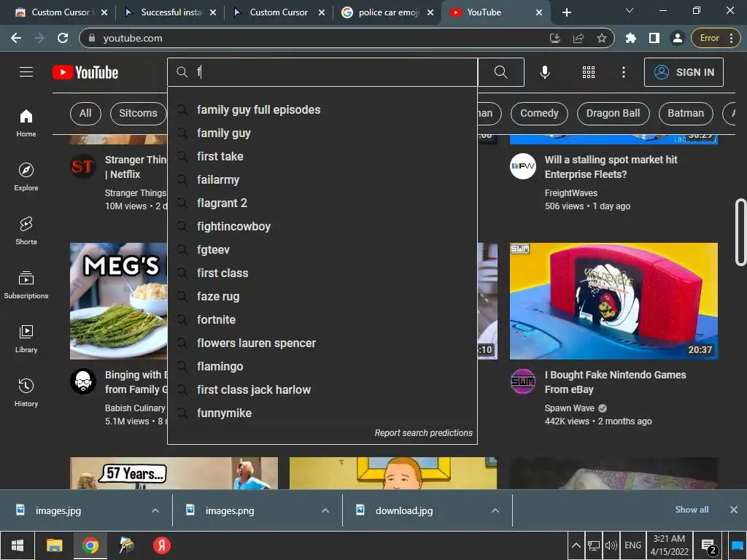
Task: Share this page icon in address bar
Action: point(578,38)
